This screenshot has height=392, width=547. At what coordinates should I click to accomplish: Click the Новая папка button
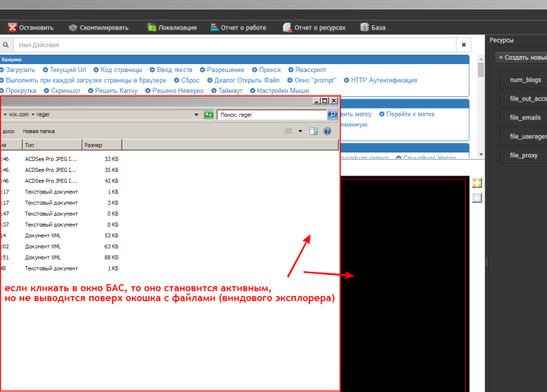(x=39, y=131)
